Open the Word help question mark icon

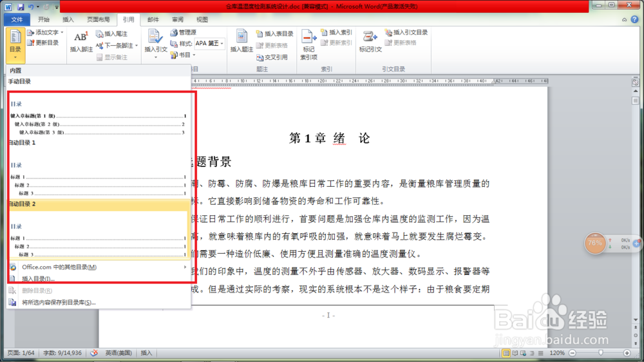pos(634,19)
